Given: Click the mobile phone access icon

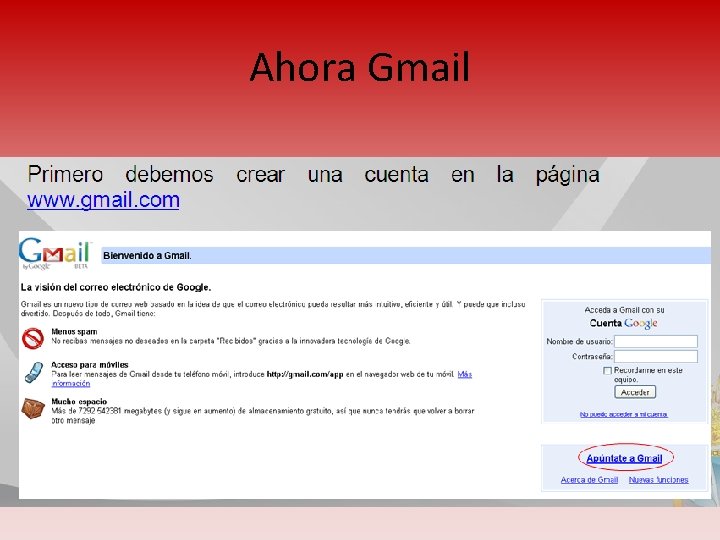Looking at the screenshot, I should pos(34,372).
